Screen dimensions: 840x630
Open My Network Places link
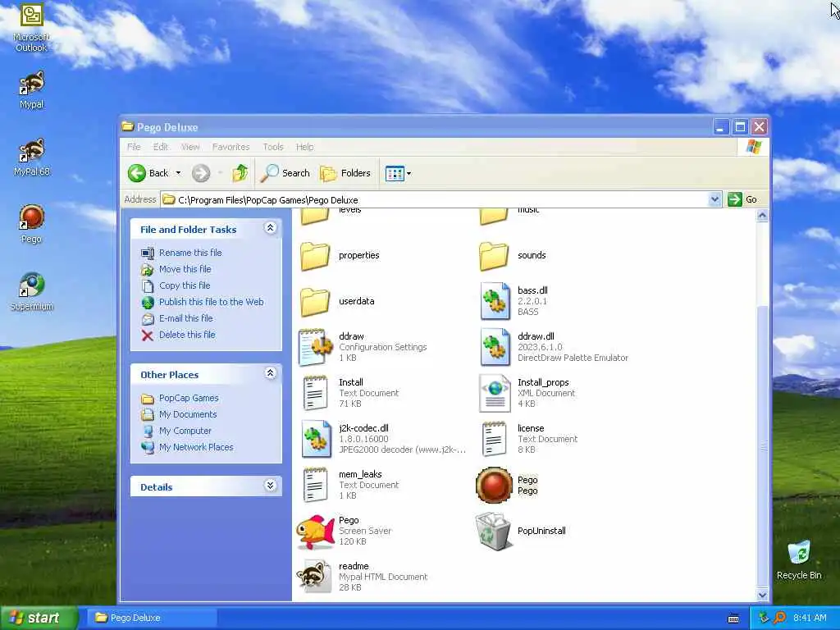click(x=196, y=447)
